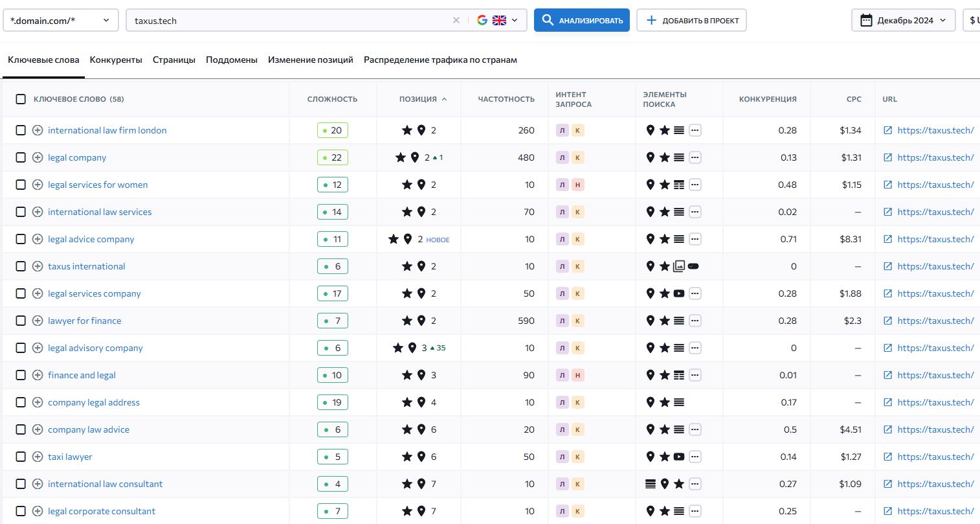This screenshot has width=980, height=524.
Task: Sort by Частотность column header
Action: coord(506,99)
